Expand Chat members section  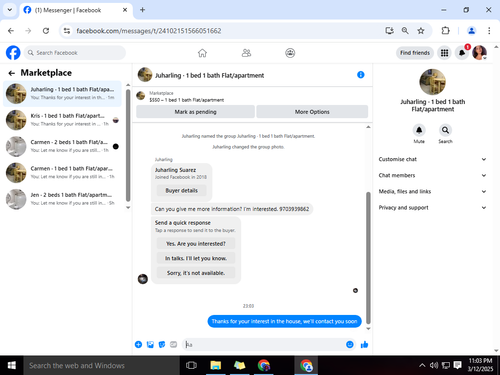tap(432, 175)
